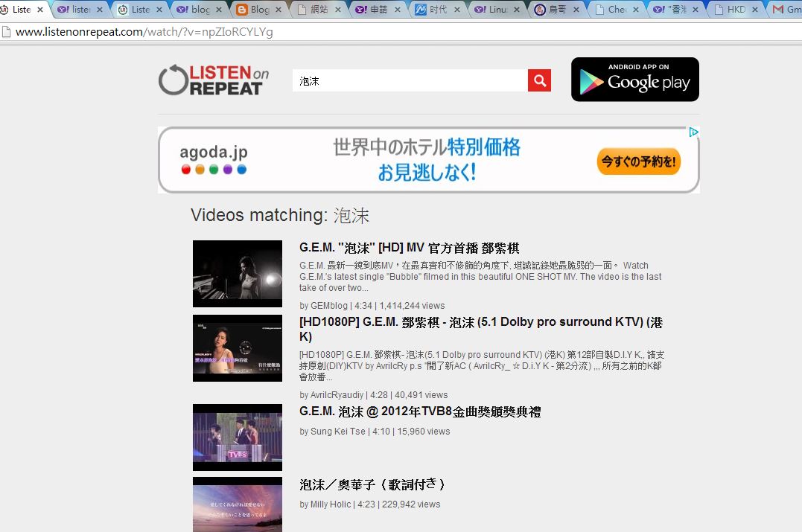Click the first video result thumbnail
This screenshot has height=532, width=802.
coord(237,273)
